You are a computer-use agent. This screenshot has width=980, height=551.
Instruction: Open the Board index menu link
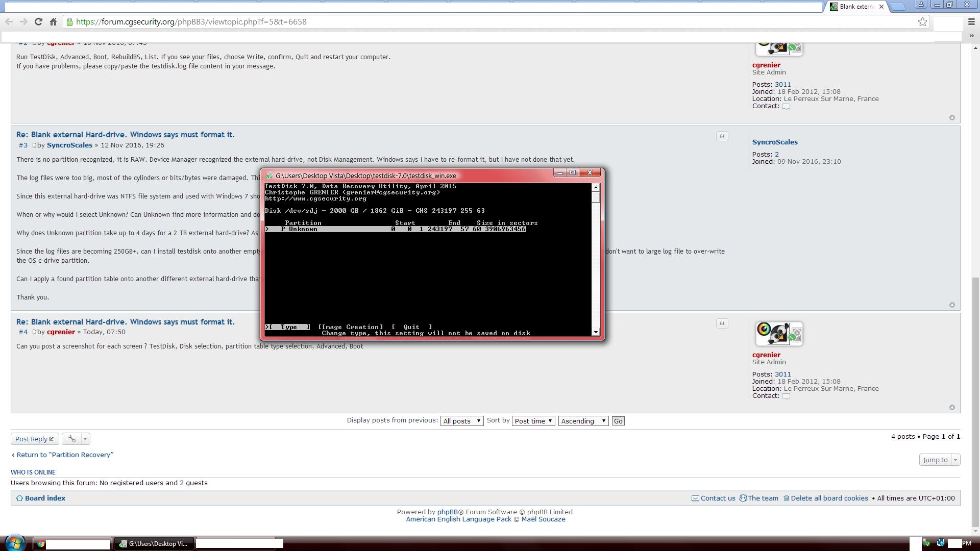(x=45, y=498)
